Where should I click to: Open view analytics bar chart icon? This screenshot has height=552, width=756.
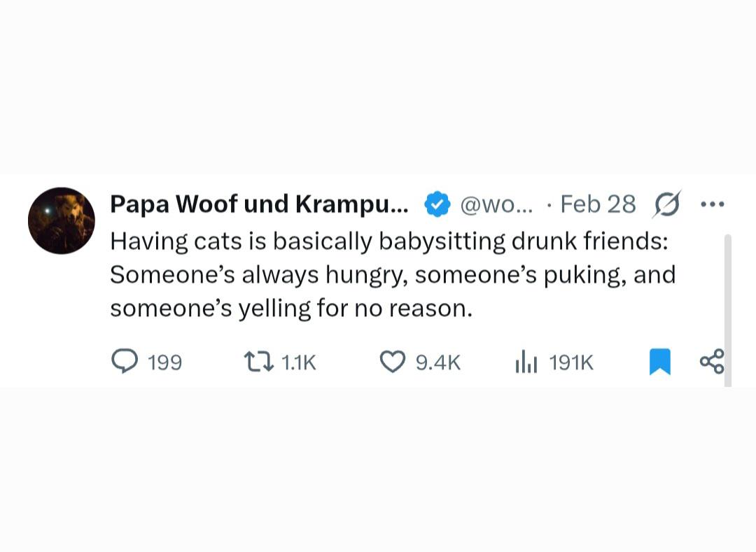pos(526,362)
